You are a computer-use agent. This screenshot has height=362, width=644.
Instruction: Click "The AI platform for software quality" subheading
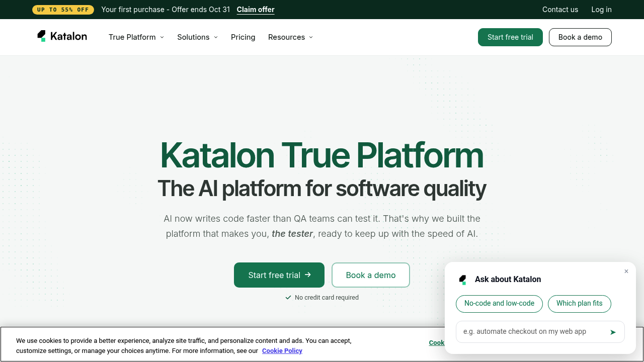(322, 189)
